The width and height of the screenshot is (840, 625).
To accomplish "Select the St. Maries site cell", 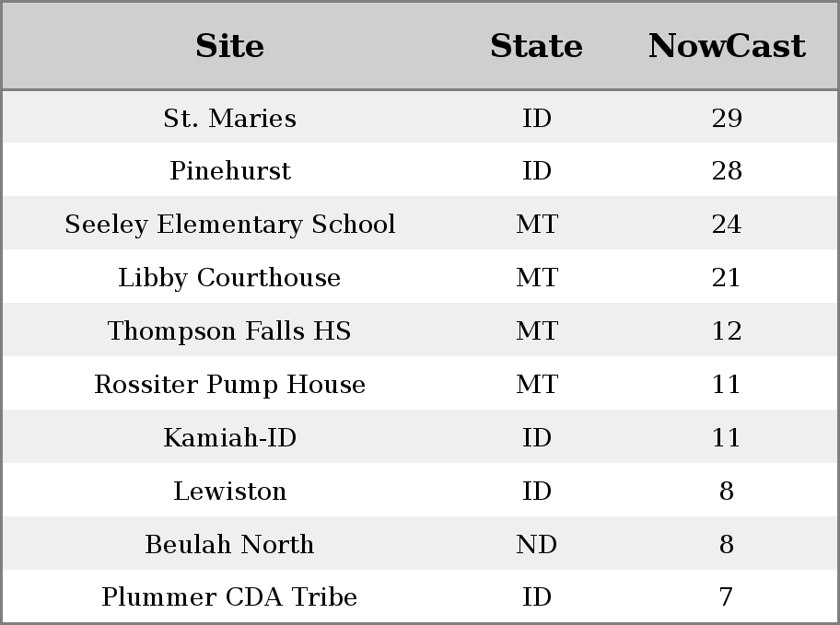I will click(x=229, y=118).
